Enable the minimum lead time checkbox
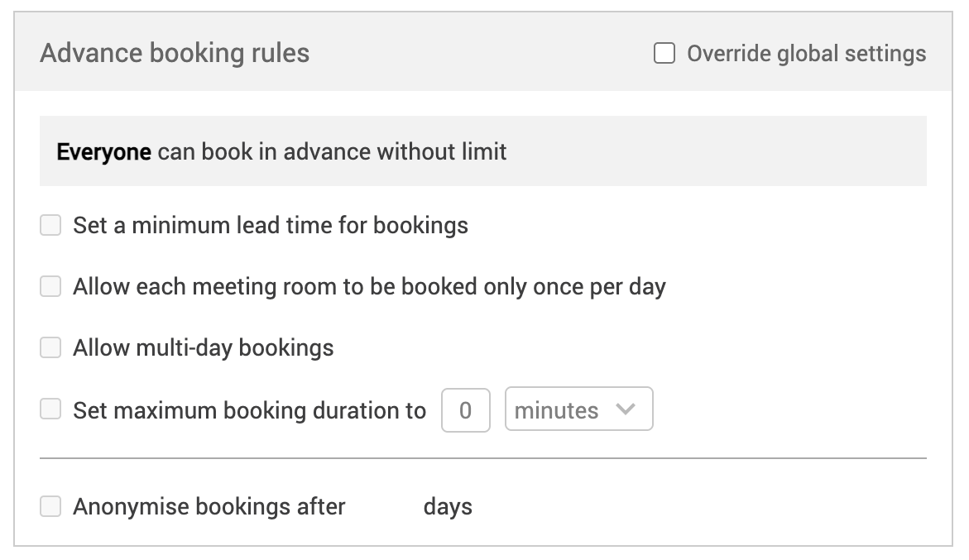 tap(51, 225)
